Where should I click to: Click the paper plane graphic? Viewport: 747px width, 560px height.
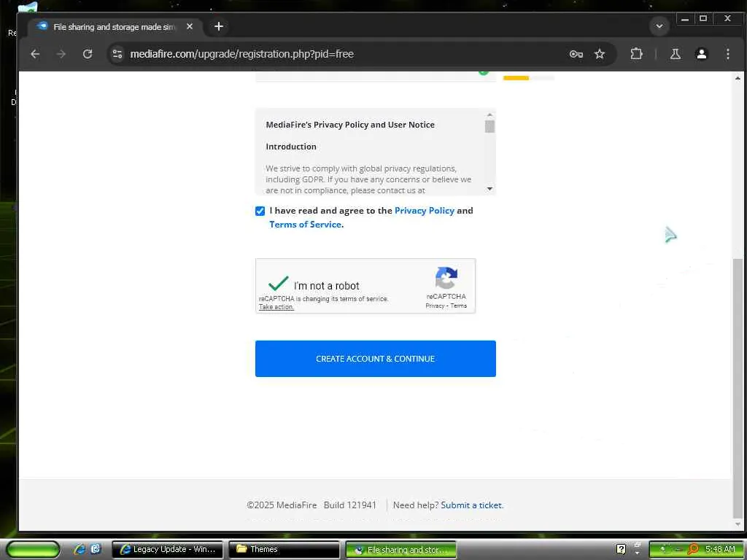(671, 234)
